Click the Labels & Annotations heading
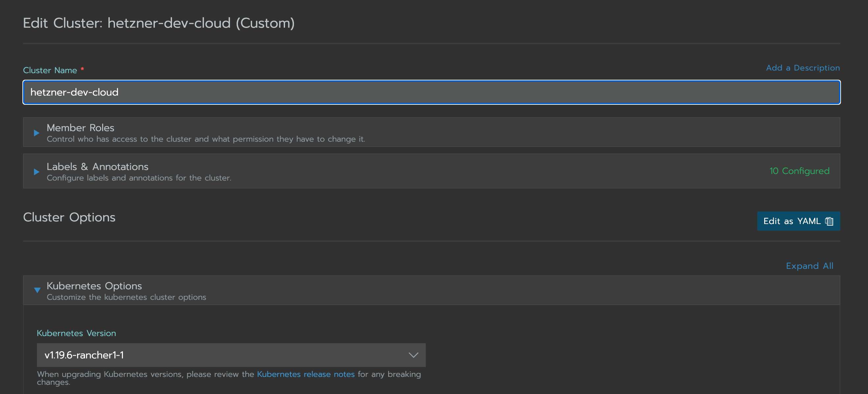Screen dimensions: 868x394 click(x=98, y=166)
